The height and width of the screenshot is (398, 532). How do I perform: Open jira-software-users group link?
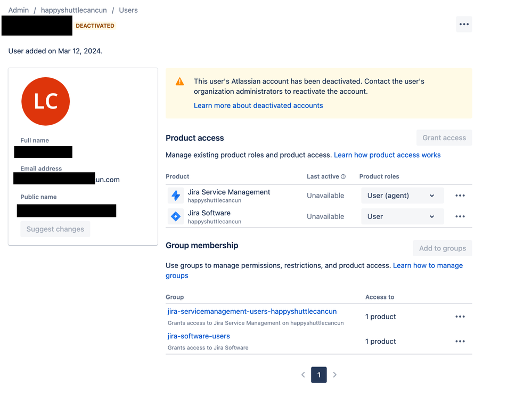[x=199, y=336]
